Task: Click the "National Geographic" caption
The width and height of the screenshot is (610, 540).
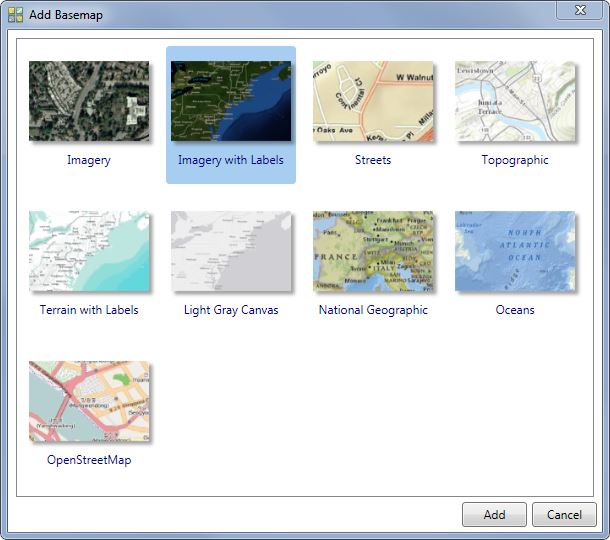Action: point(373,310)
